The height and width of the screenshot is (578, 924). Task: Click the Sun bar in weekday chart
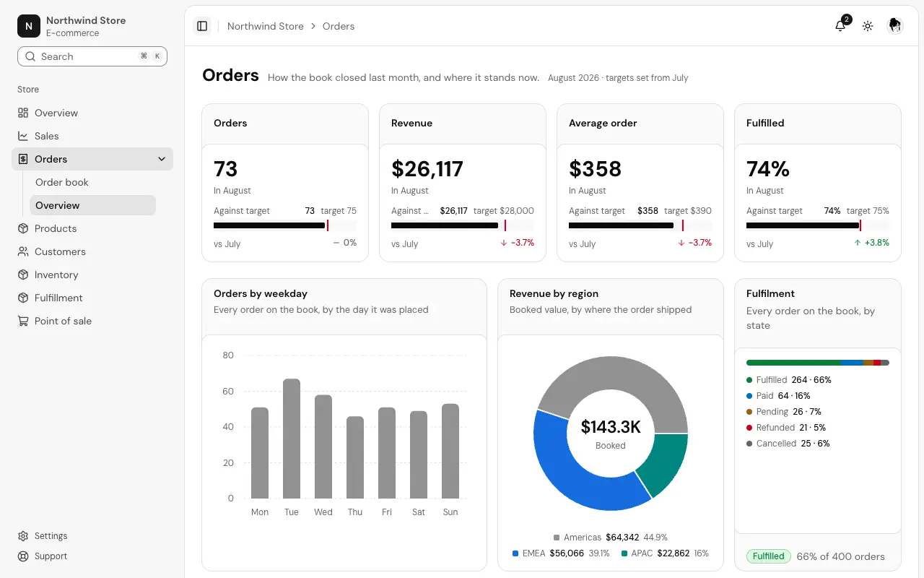tap(450, 451)
